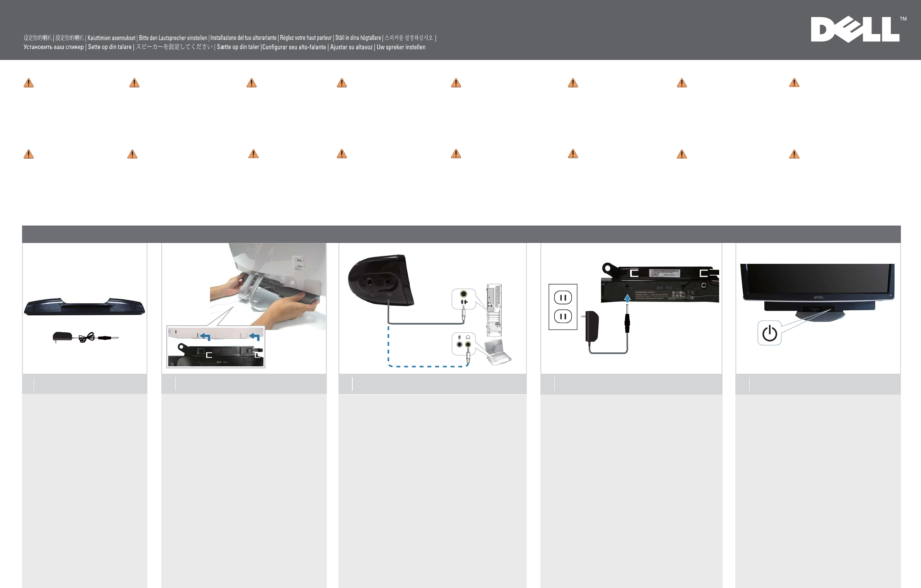Click the line-out audio symbol on desktop callout
This screenshot has width=921, height=588.
point(464,302)
